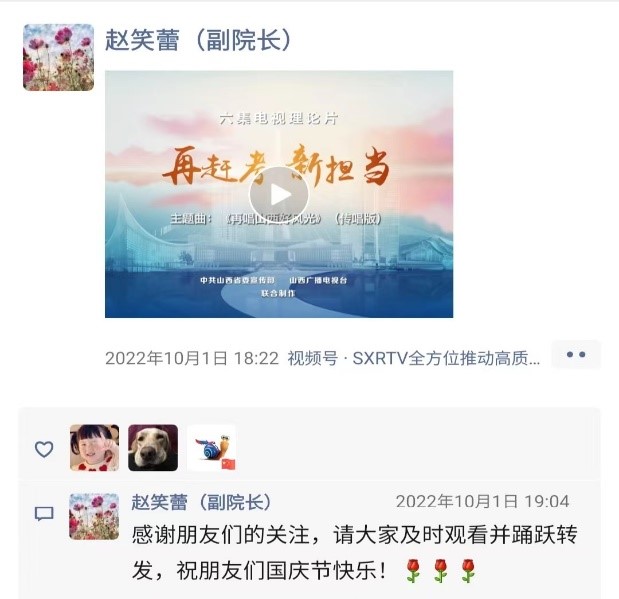The height and width of the screenshot is (599, 619).
Task: Click the first tulip emoji in comment
Action: pyautogui.click(x=413, y=571)
